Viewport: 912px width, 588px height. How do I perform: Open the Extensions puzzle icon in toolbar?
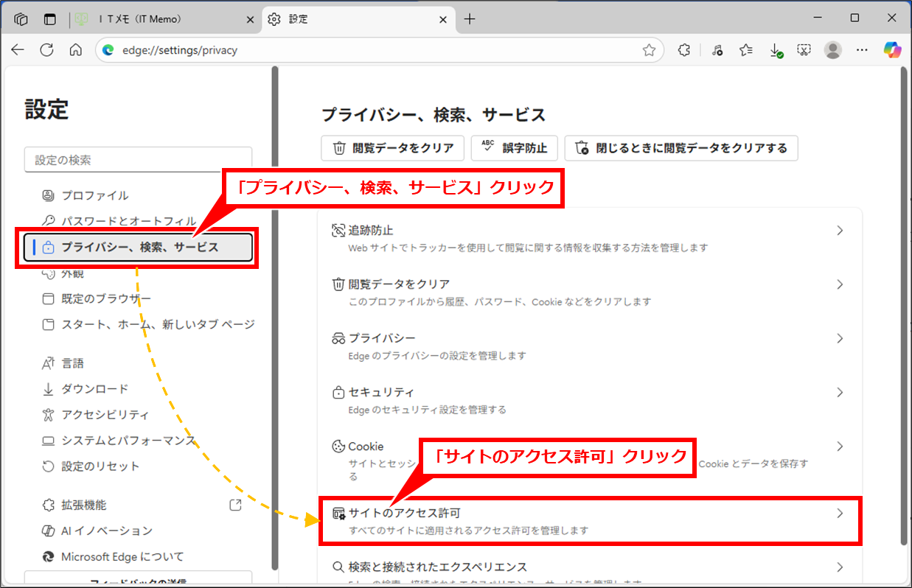tap(684, 50)
